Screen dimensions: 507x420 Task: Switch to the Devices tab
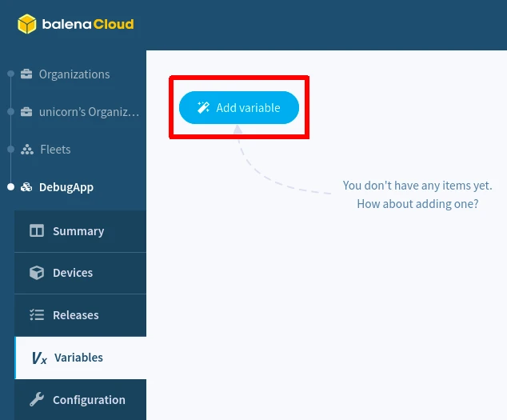tap(73, 273)
